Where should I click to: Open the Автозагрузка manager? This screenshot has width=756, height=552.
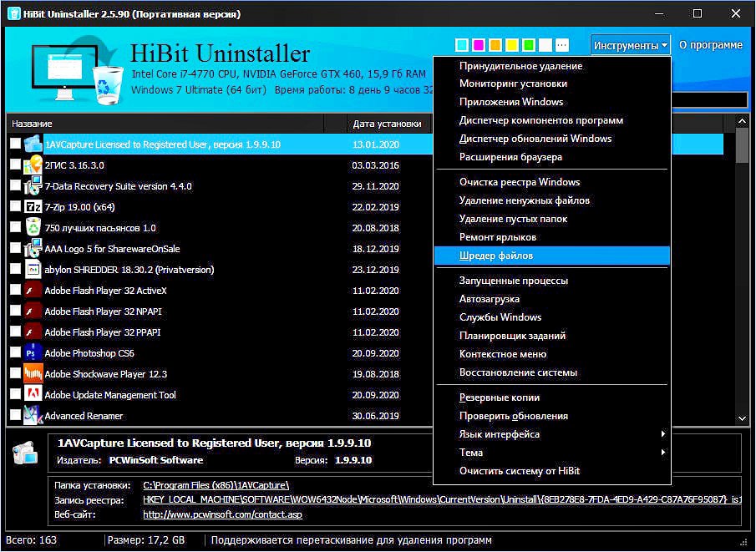point(552,298)
